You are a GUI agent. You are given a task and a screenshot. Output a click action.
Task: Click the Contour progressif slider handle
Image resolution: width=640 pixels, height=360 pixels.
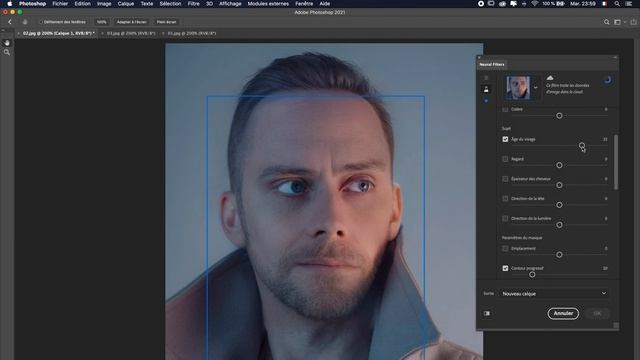532,274
